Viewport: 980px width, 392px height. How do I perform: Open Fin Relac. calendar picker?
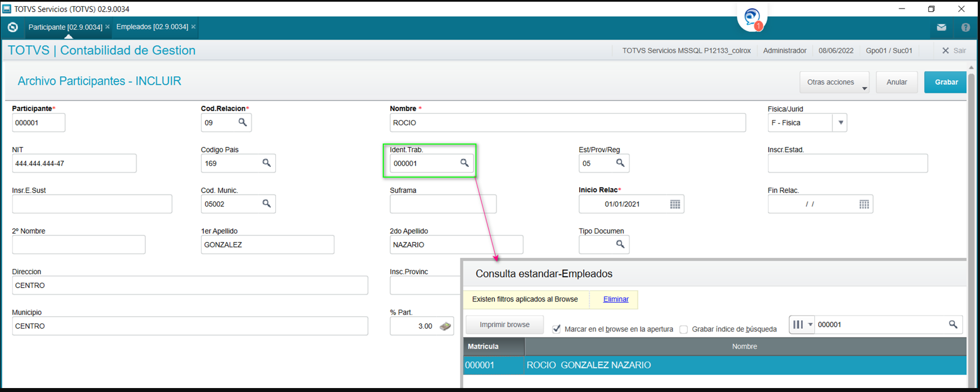864,204
